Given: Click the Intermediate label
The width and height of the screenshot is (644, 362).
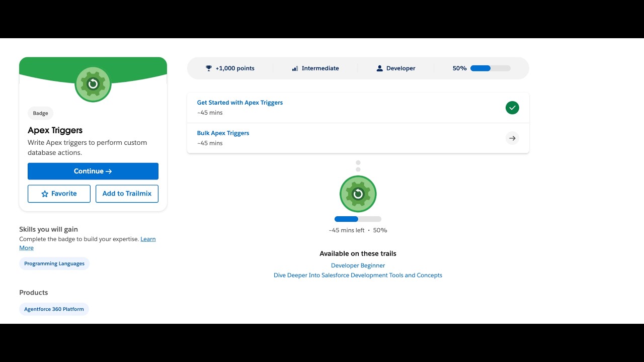Looking at the screenshot, I should tap(320, 68).
